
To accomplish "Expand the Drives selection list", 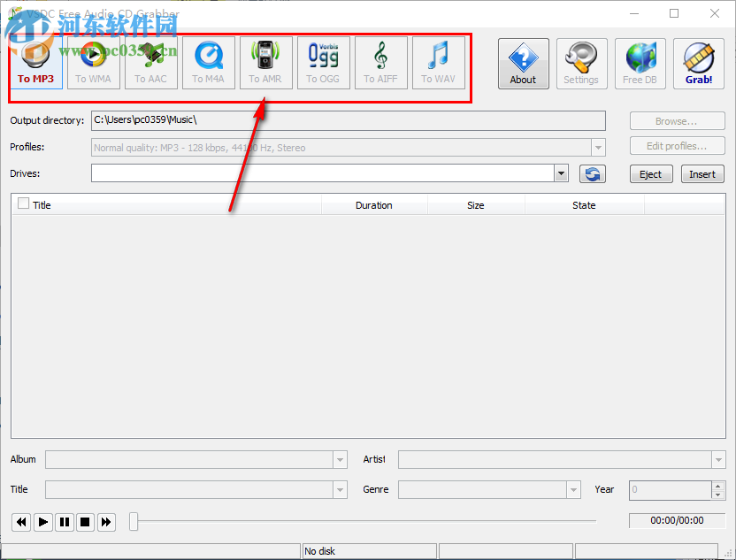I will [560, 173].
